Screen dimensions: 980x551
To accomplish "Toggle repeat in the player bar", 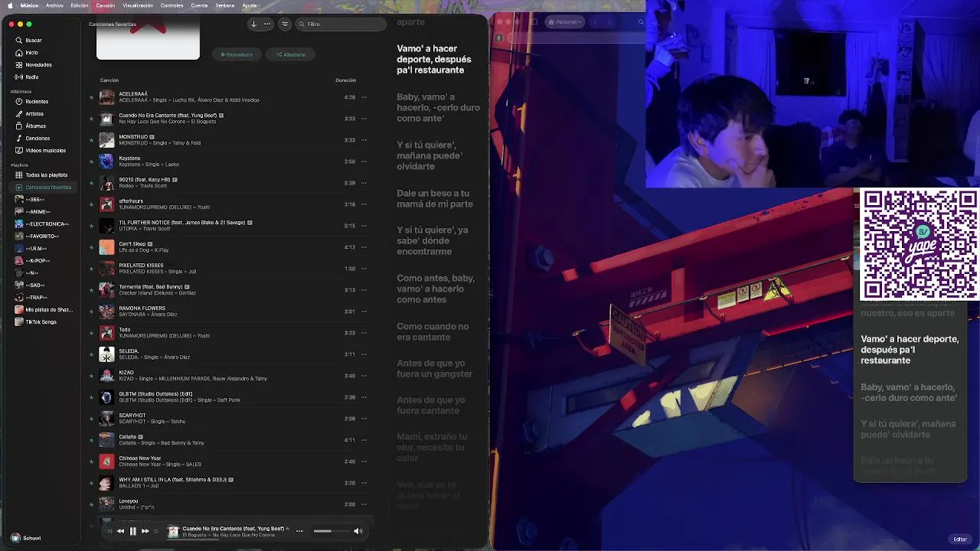I will (156, 531).
